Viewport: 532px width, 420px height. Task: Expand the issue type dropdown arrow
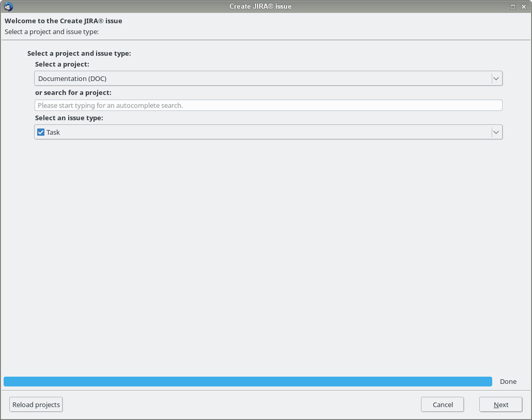point(496,132)
